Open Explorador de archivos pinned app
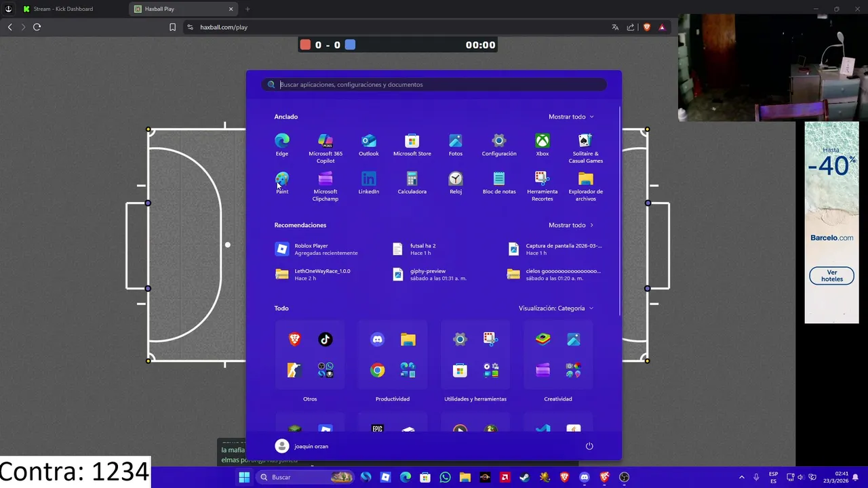868x488 pixels. (586, 186)
